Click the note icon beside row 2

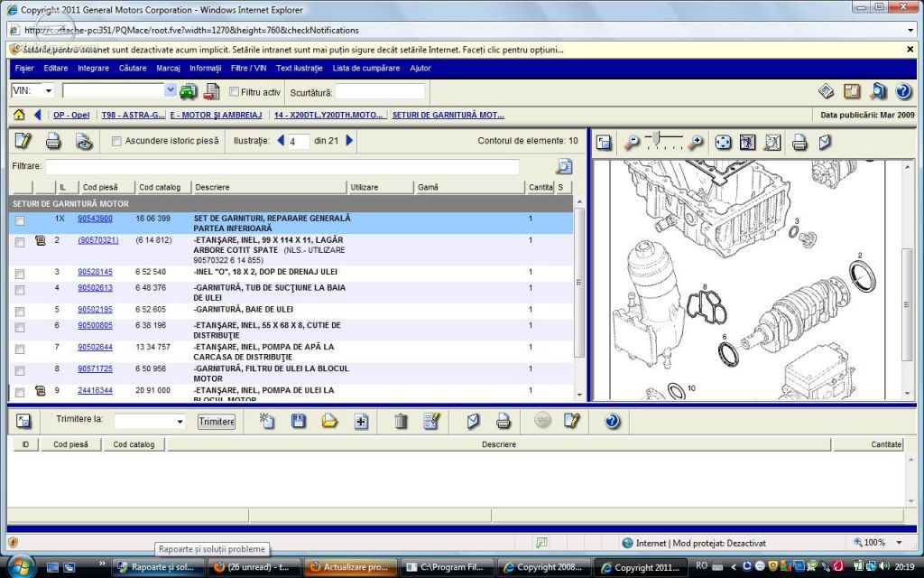pyautogui.click(x=40, y=240)
